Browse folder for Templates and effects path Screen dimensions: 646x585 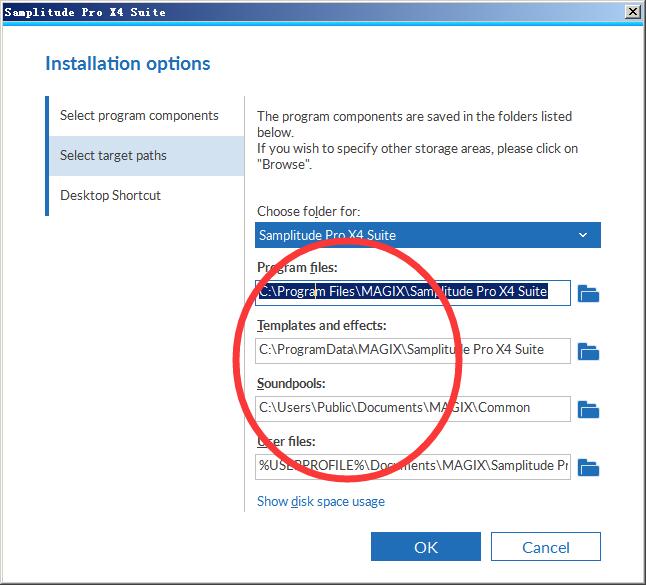point(588,351)
